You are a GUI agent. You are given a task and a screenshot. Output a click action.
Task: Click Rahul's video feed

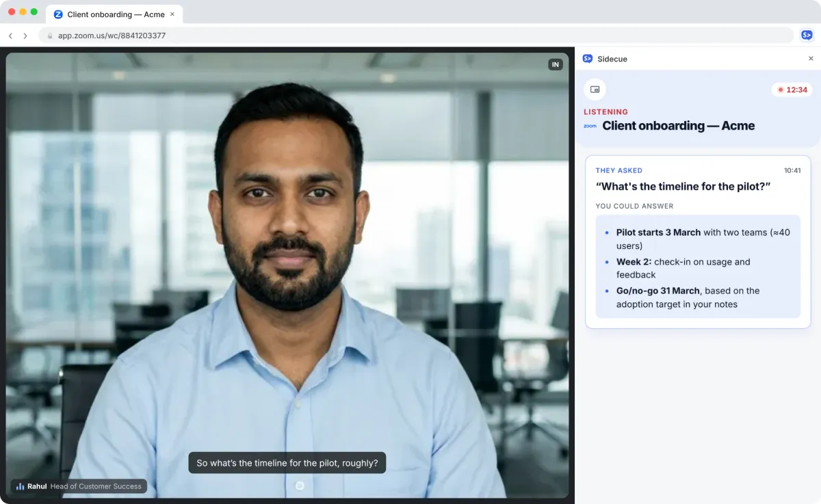point(287,275)
